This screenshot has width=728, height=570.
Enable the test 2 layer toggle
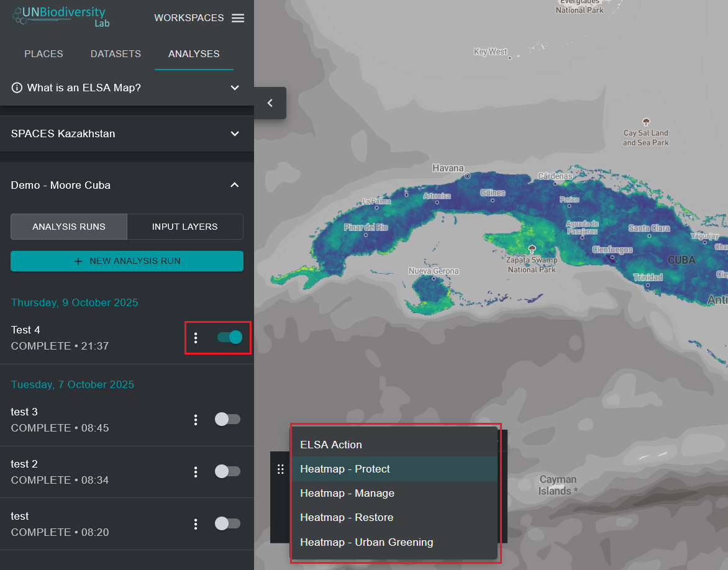point(227,471)
